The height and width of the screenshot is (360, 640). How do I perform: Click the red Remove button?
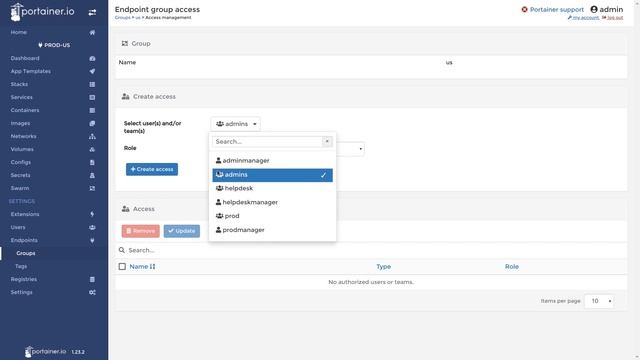tap(140, 231)
